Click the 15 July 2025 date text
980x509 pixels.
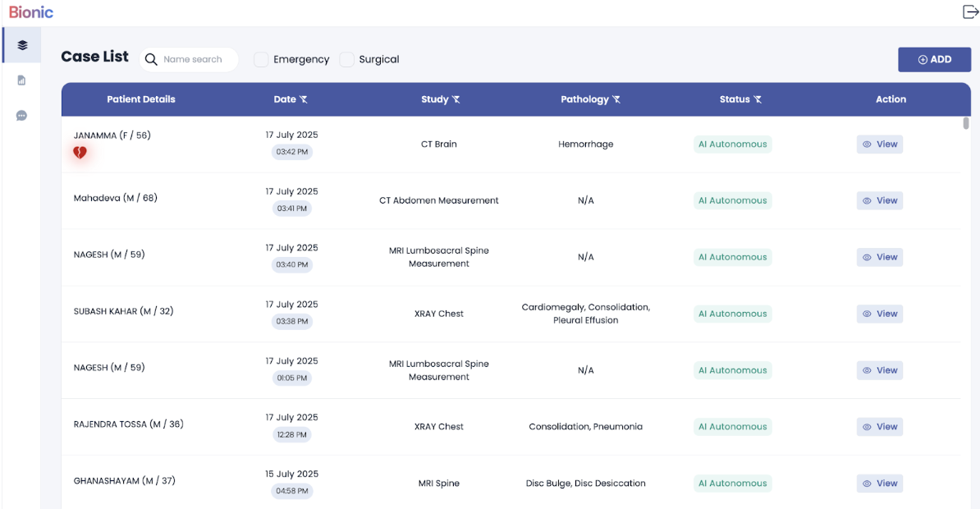click(292, 474)
